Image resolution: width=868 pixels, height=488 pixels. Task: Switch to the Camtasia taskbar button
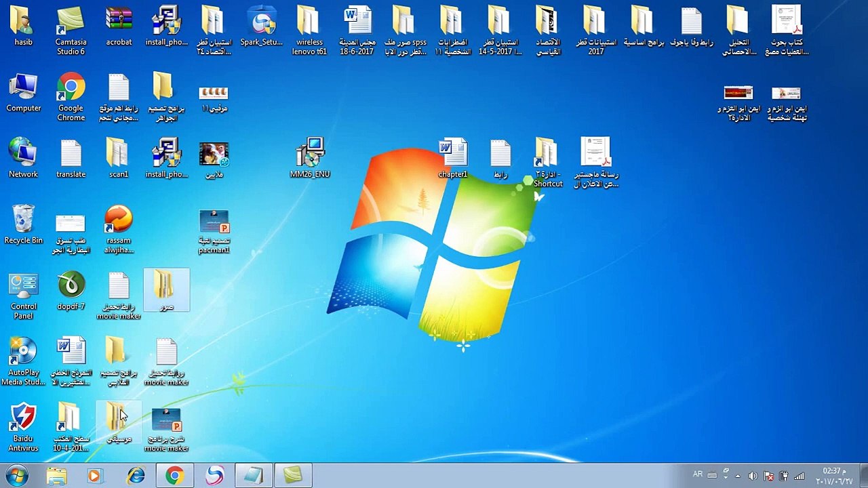(293, 476)
